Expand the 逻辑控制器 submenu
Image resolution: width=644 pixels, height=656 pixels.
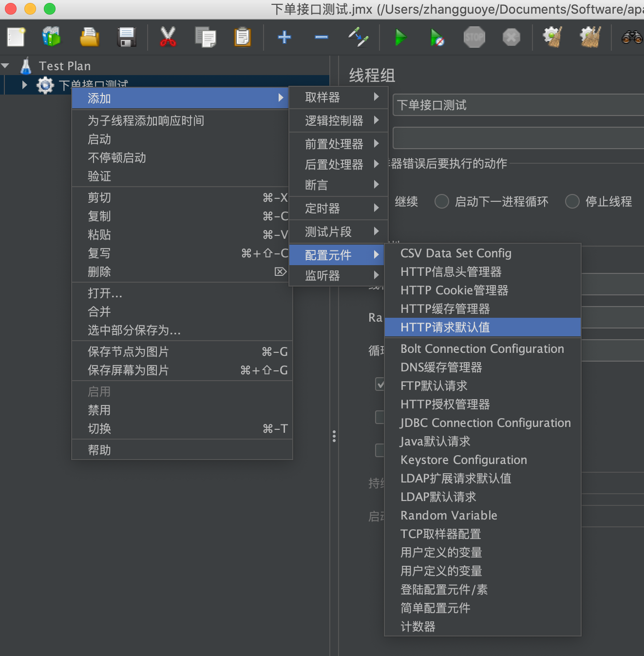(339, 120)
